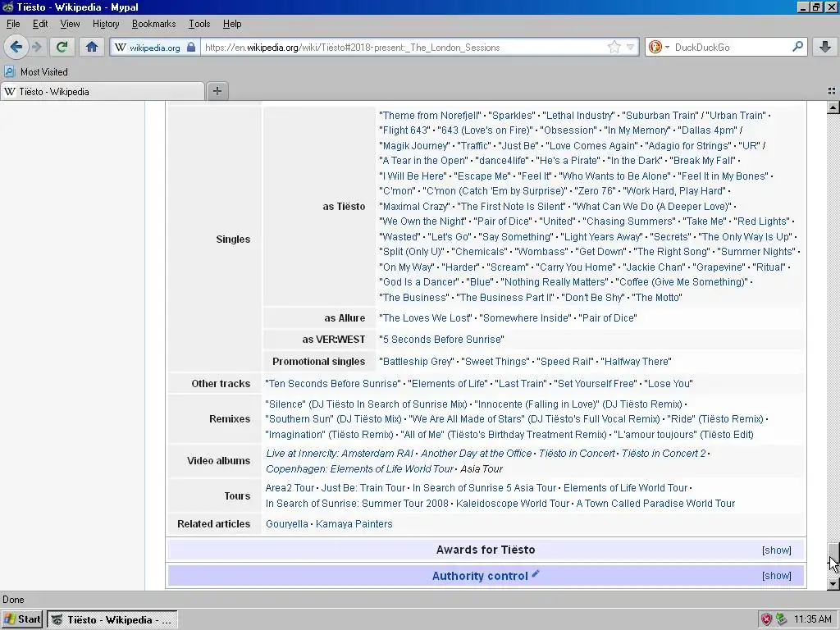Open the Most Visited bookmarks folder
Image resolution: width=840 pixels, height=630 pixels.
click(36, 72)
